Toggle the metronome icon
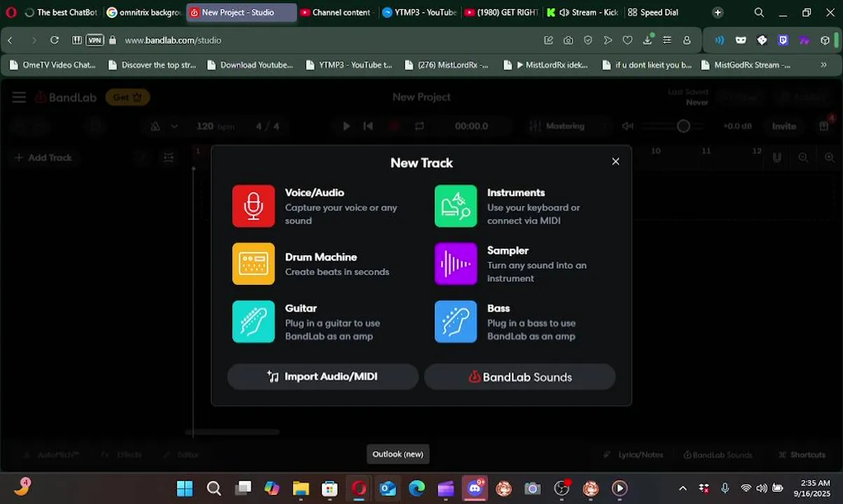The image size is (843, 504). coord(155,126)
